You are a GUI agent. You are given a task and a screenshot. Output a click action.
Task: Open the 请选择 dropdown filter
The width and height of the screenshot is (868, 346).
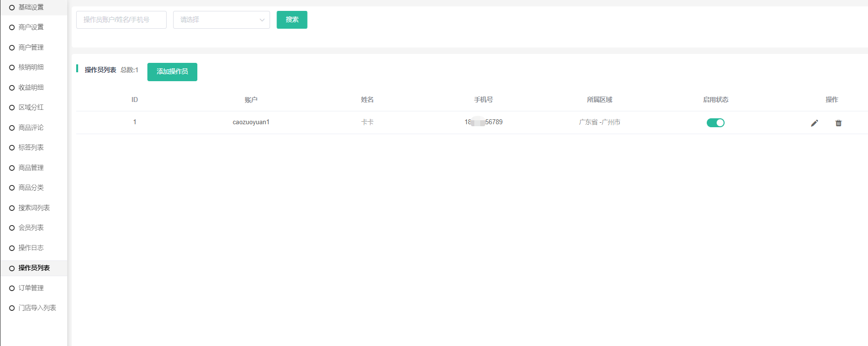point(221,20)
